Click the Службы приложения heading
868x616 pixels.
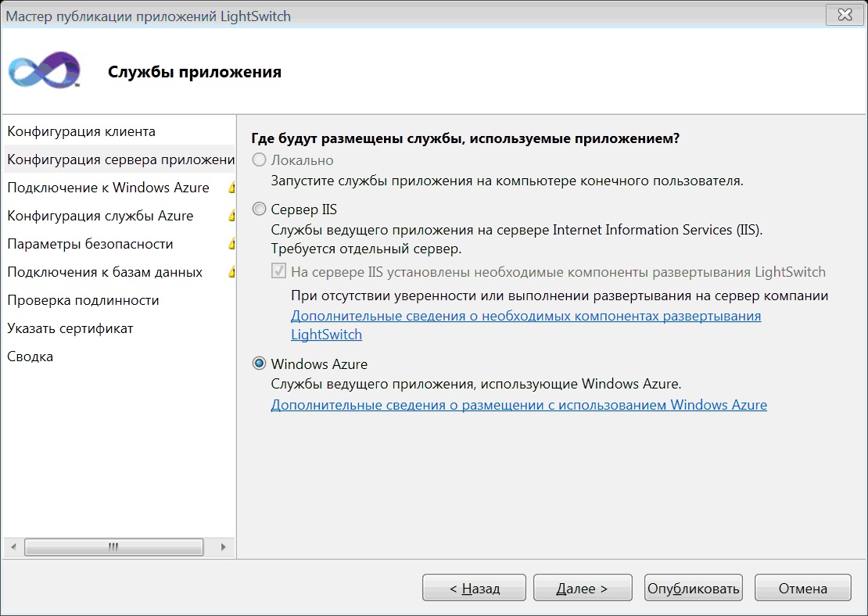click(x=194, y=72)
